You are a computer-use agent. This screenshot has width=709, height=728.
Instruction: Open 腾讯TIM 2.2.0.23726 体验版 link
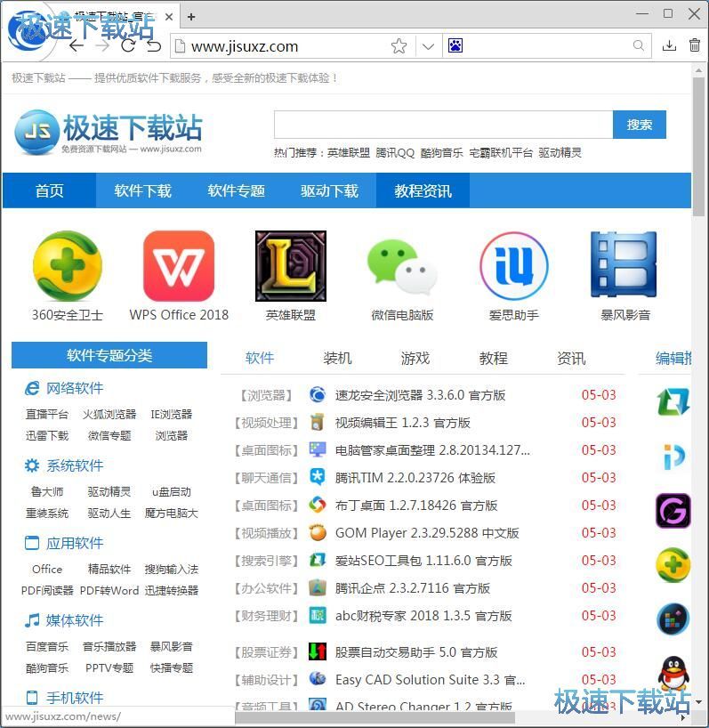[415, 478]
